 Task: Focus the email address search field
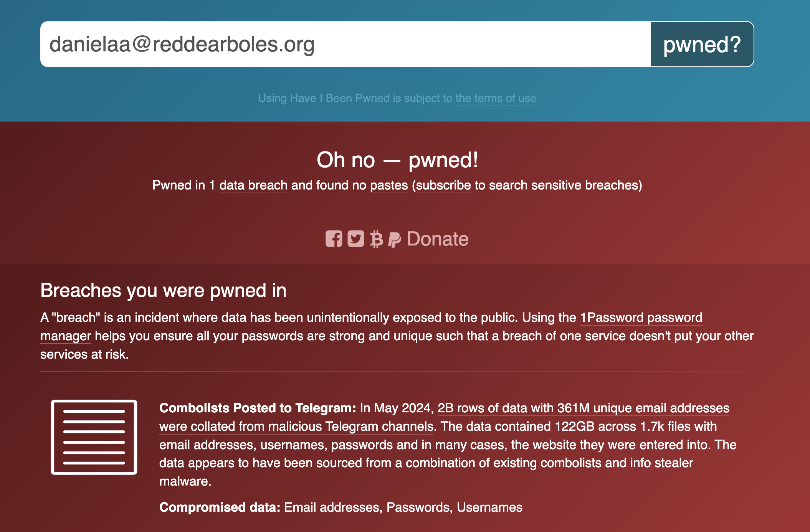tap(345, 44)
